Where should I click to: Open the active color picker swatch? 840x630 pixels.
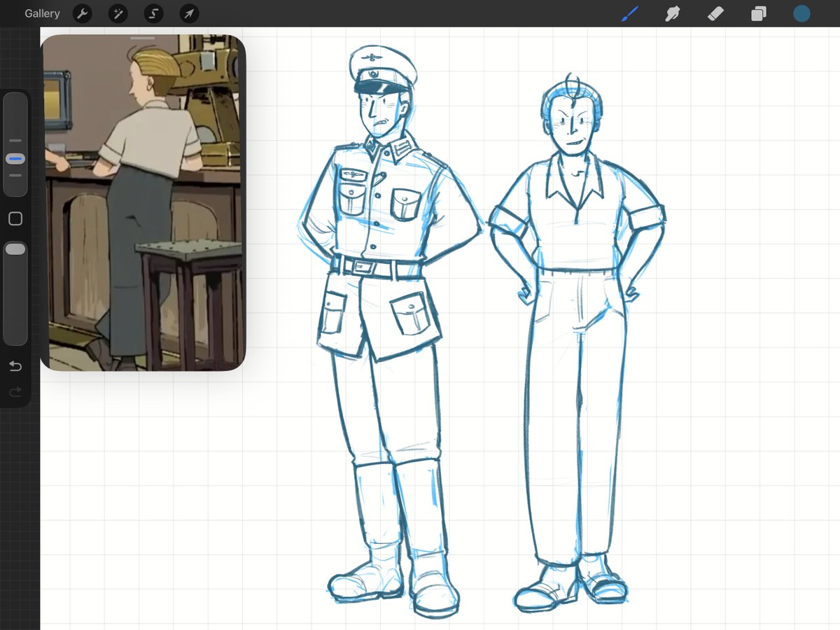pyautogui.click(x=802, y=13)
